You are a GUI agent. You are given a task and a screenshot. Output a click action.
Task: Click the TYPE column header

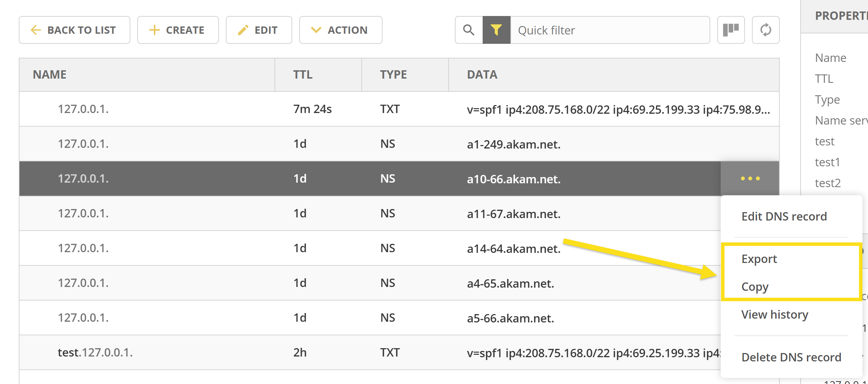pyautogui.click(x=393, y=74)
